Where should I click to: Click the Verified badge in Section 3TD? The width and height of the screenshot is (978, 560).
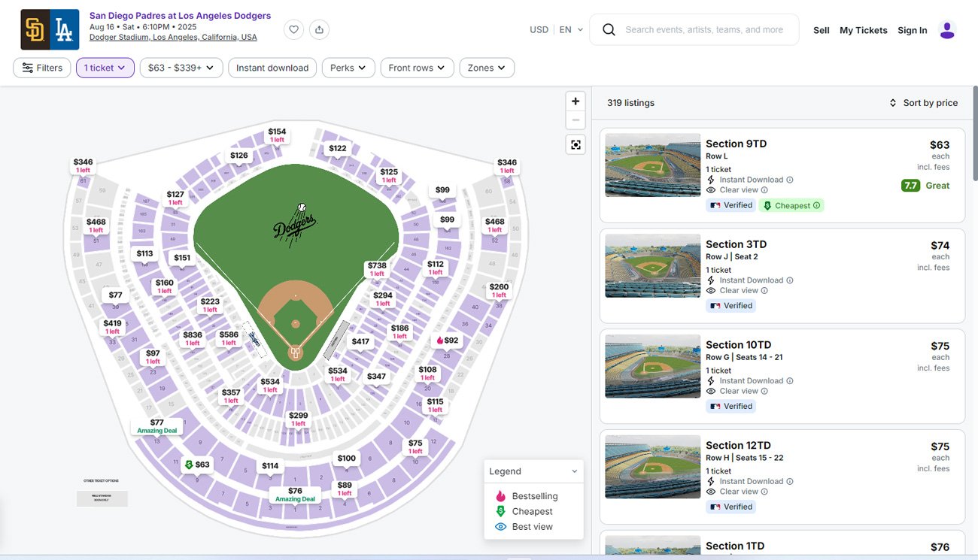click(730, 306)
